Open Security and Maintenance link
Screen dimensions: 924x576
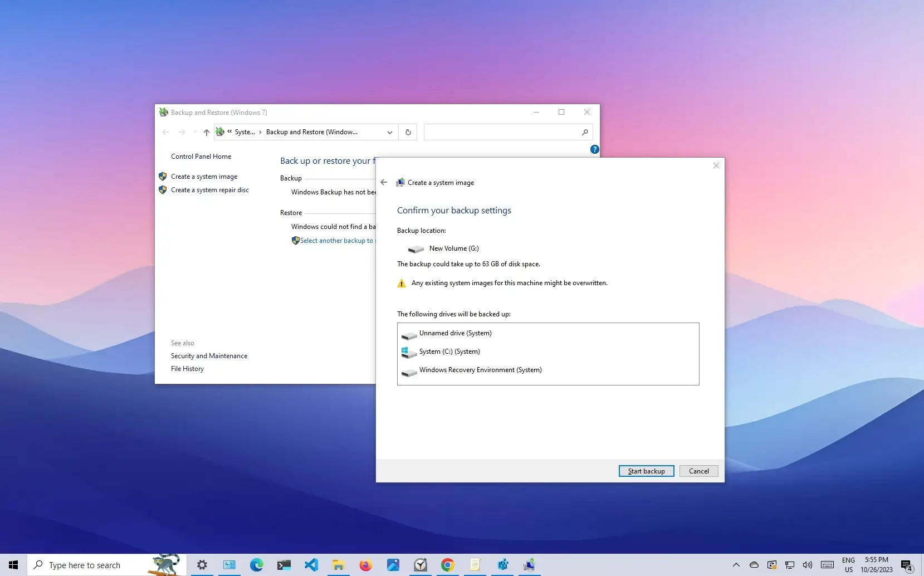(209, 356)
